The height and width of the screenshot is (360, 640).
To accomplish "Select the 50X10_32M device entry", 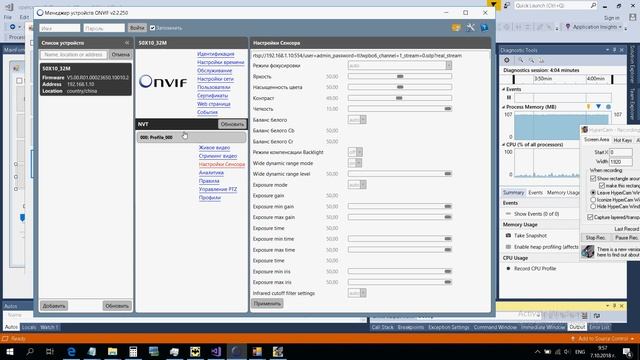I will [86, 79].
